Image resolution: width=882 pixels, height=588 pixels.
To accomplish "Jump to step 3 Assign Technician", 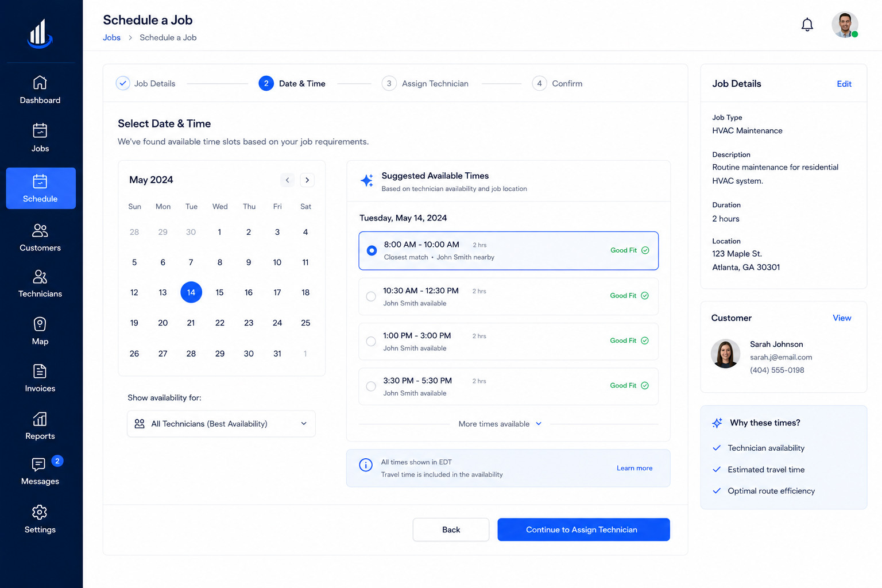I will click(x=425, y=83).
